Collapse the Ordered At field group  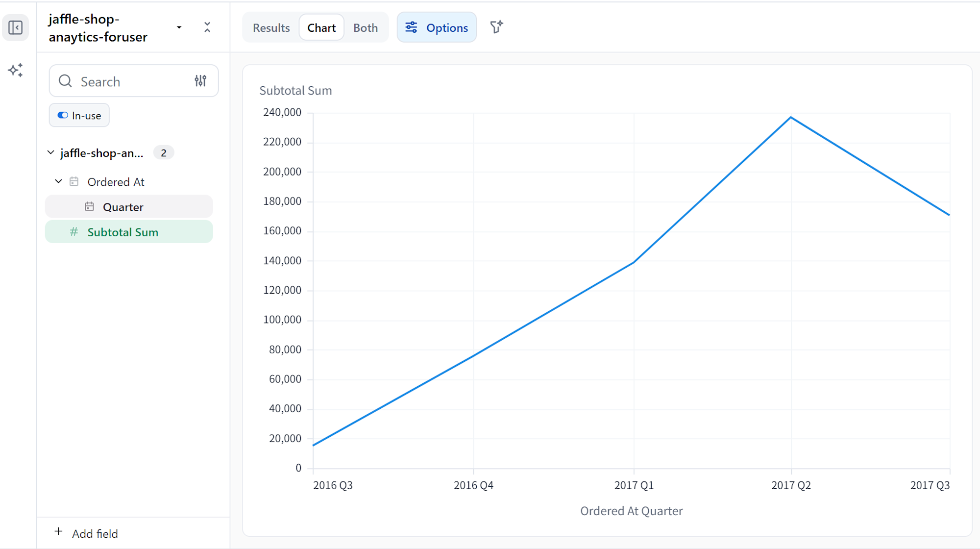pyautogui.click(x=58, y=181)
